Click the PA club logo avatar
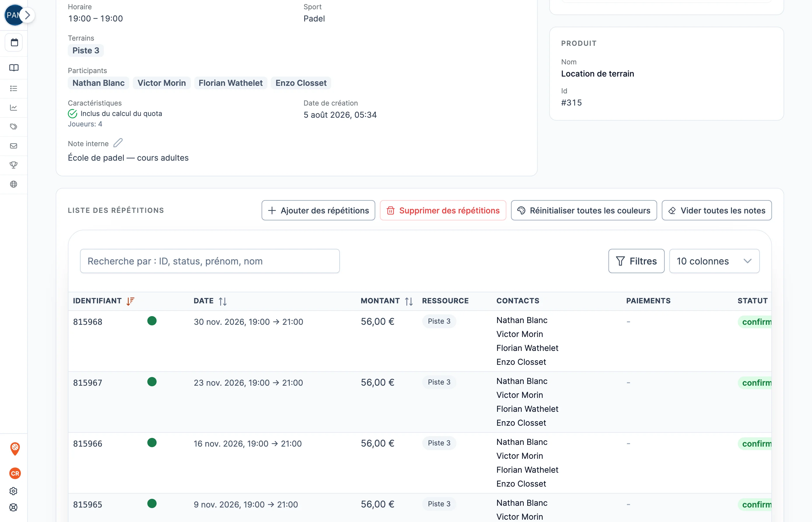 [x=12, y=15]
